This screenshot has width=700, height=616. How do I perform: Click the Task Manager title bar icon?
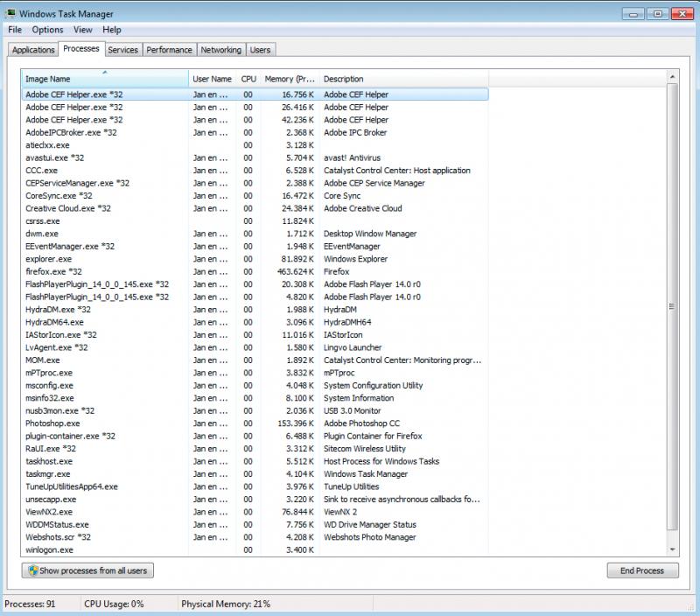pyautogui.click(x=10, y=13)
